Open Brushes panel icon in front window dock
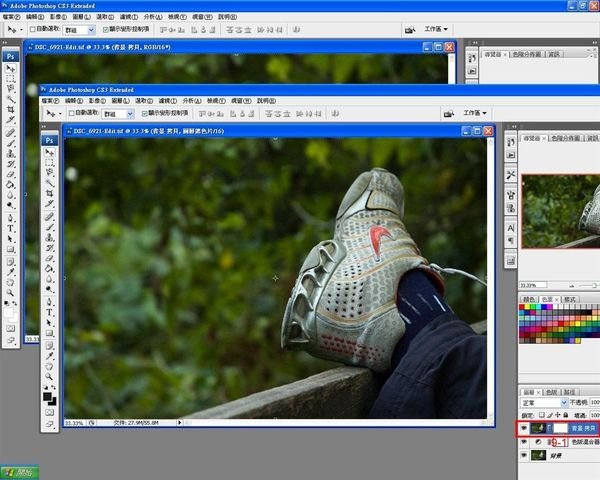600x480 pixels. pos(511,195)
